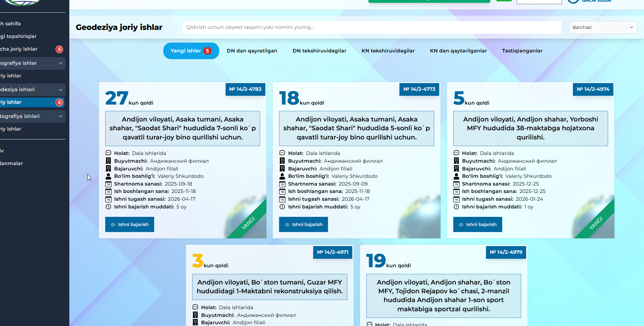644x326 pixels.
Task: Click the Ishni bajarish muddati clock icon in card 14/2-4773
Action: tap(282, 207)
